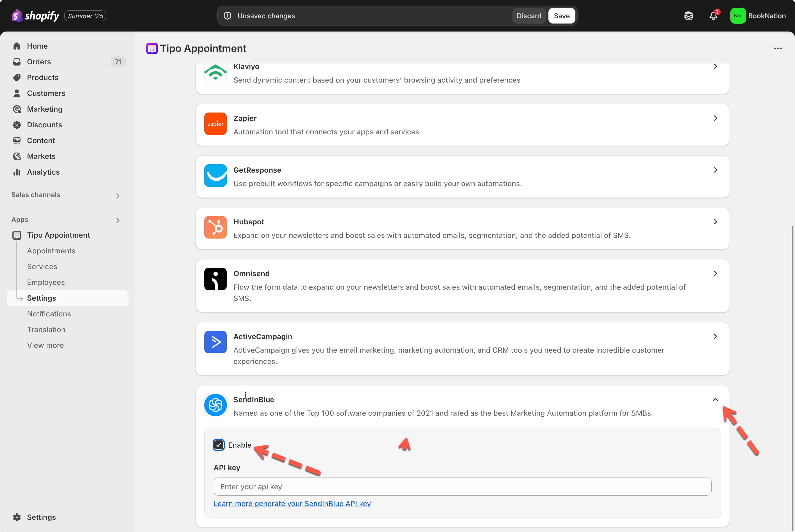Open the SendInBlue API key help link
795x532 pixels.
[292, 503]
